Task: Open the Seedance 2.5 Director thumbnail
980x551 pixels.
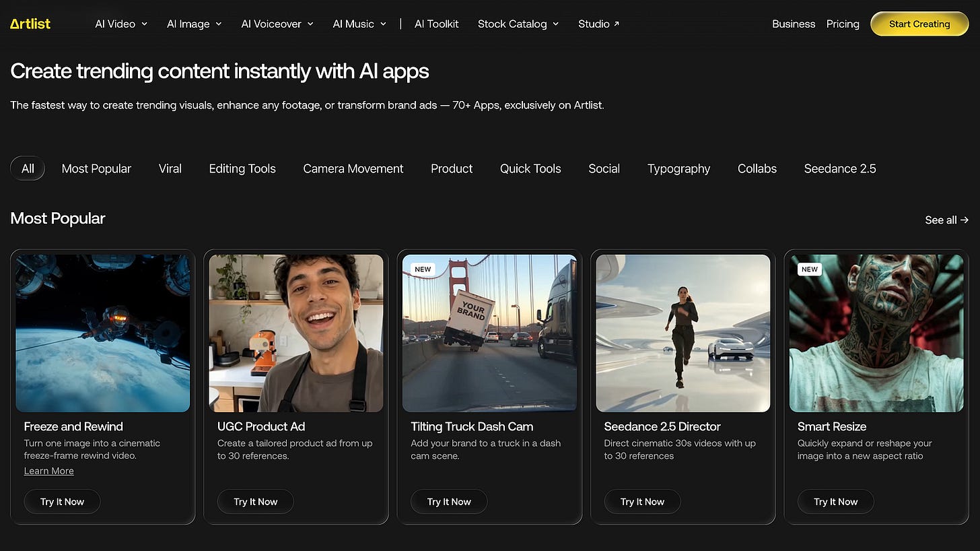Action: (683, 333)
